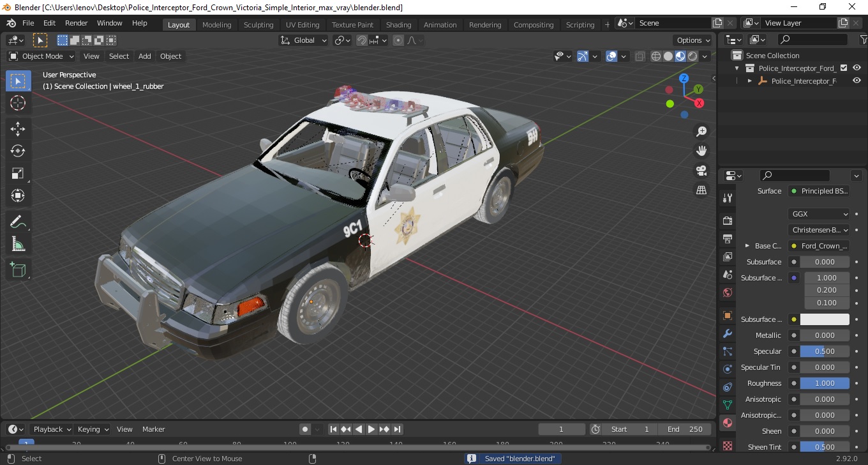
Task: Open the Object properties tab
Action: click(727, 316)
